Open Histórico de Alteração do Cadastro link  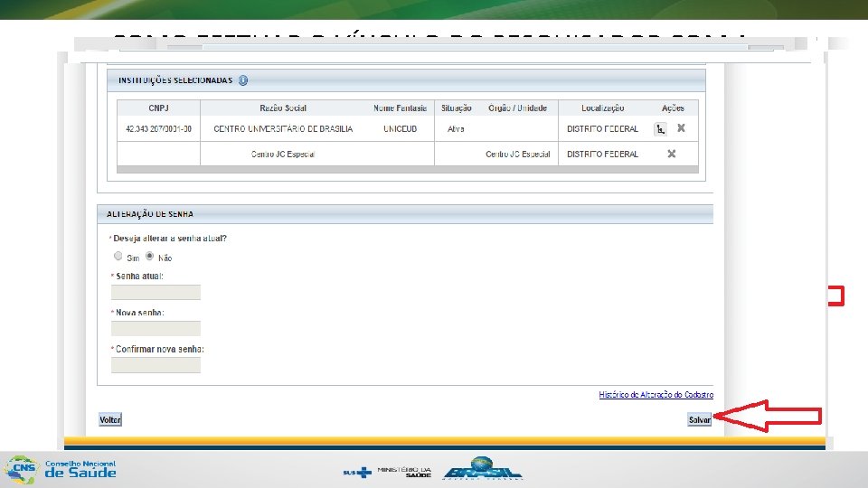pos(656,395)
